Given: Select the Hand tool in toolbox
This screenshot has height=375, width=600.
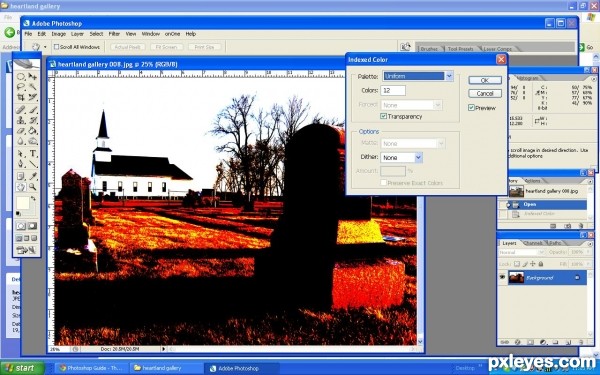Looking at the screenshot, I should click(x=21, y=187).
